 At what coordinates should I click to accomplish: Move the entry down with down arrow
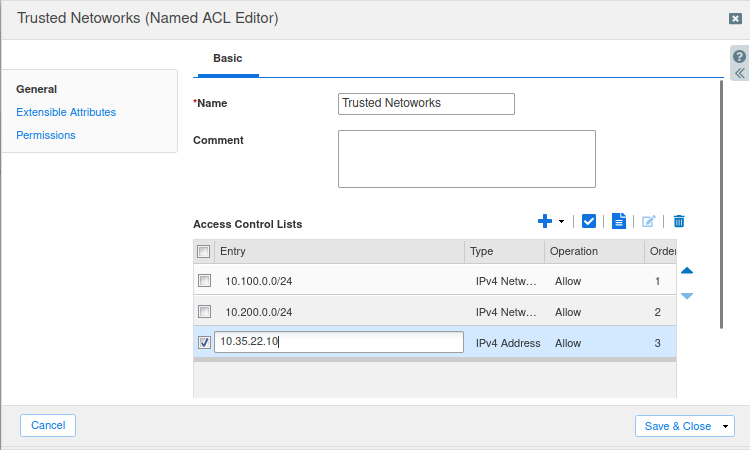point(687,296)
